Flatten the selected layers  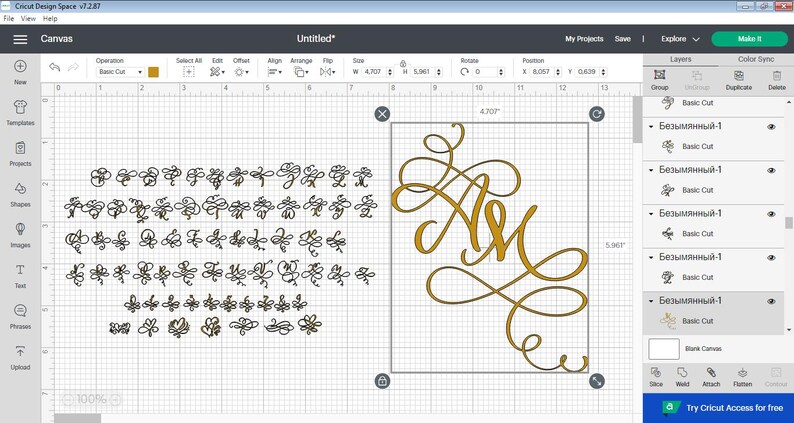tap(742, 377)
